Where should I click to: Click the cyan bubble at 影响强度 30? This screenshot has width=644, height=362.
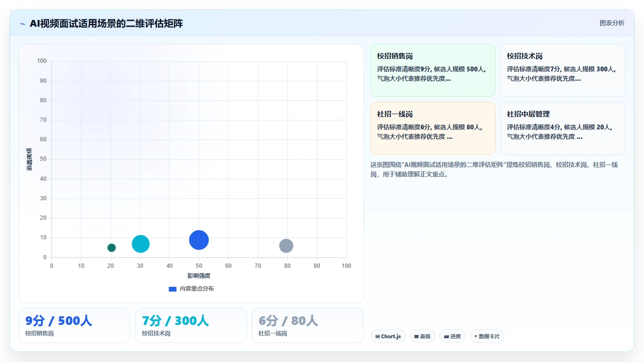[x=140, y=244]
